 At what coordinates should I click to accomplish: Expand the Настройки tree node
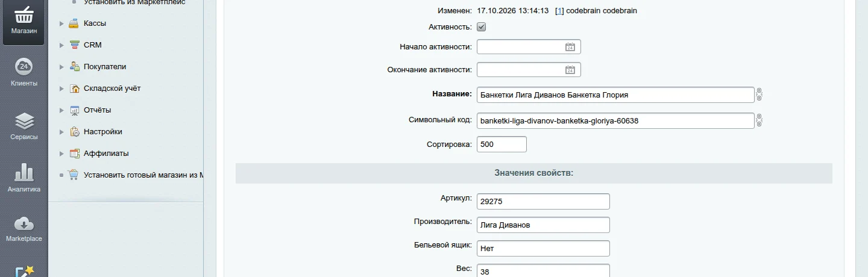(x=61, y=132)
